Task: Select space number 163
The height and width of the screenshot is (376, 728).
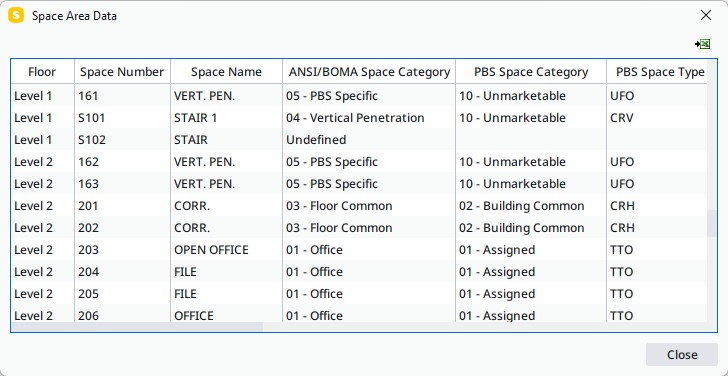Action: [122, 184]
